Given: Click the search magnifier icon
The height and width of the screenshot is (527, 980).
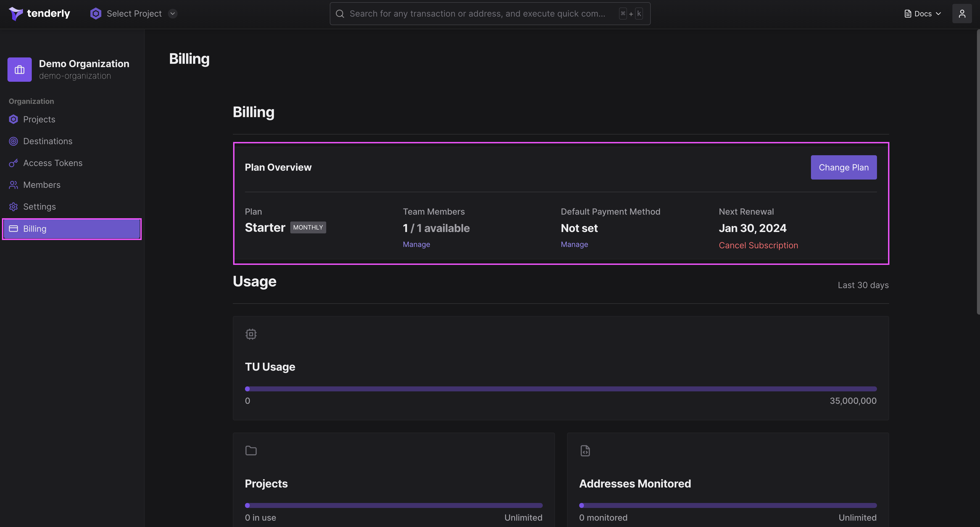Looking at the screenshot, I should (x=340, y=14).
